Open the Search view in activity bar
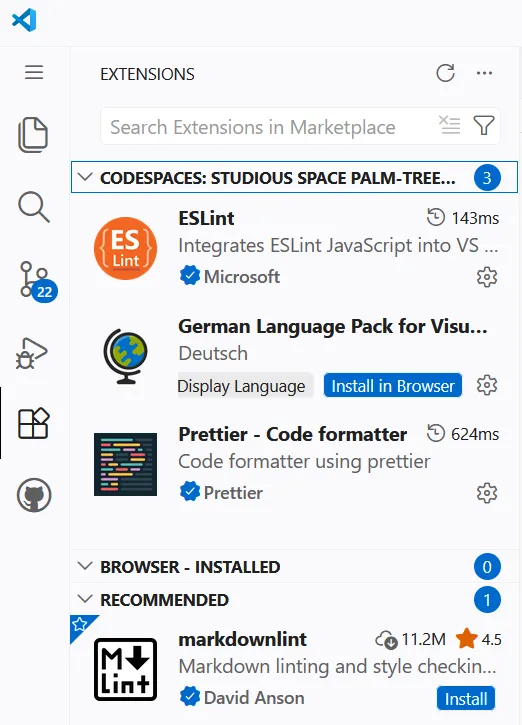 tap(34, 207)
